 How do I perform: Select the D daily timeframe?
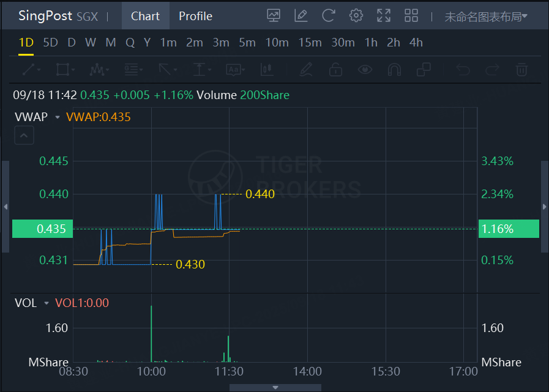pyautogui.click(x=72, y=43)
